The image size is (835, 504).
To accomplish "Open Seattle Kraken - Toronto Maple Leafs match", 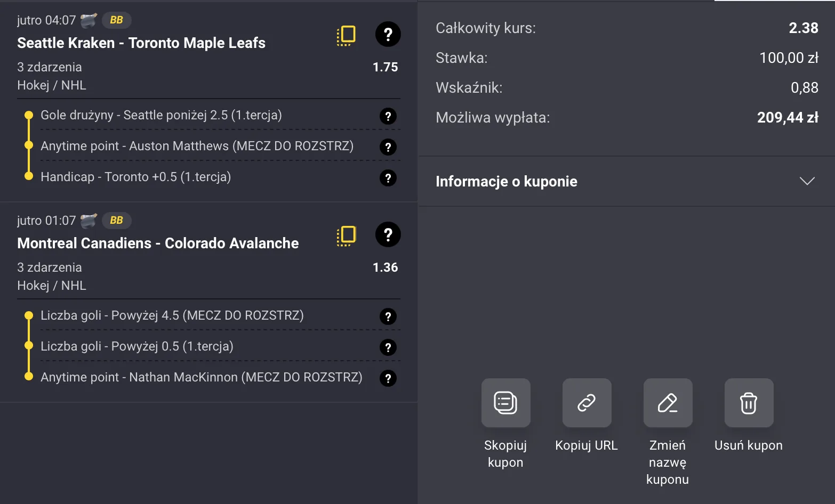I will 141,43.
